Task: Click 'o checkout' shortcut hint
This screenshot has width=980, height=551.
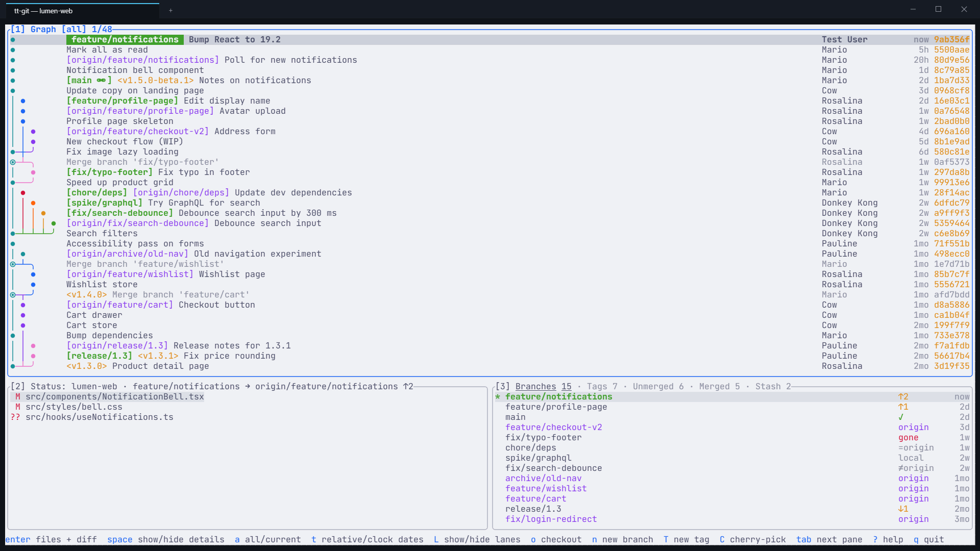Action: point(556,539)
